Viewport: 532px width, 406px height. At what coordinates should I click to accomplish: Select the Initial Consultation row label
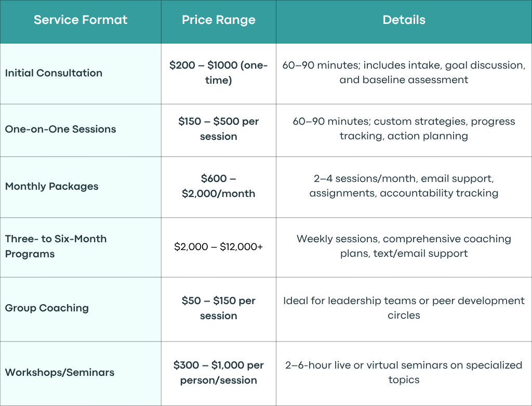pos(54,73)
